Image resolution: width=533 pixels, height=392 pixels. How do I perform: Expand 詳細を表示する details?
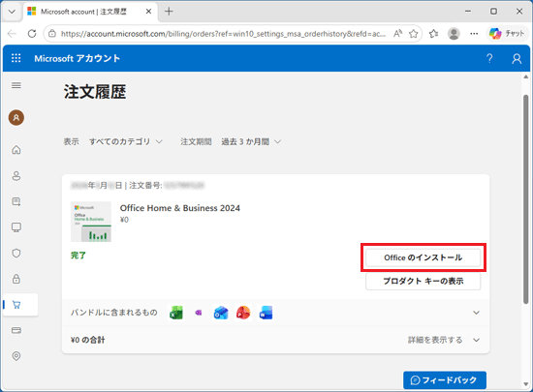point(444,340)
